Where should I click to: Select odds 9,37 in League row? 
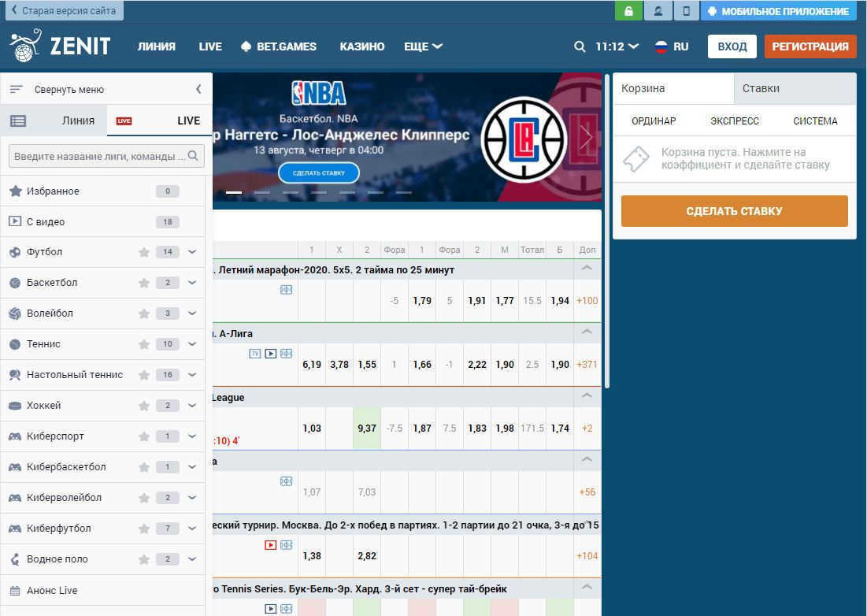[x=367, y=429]
